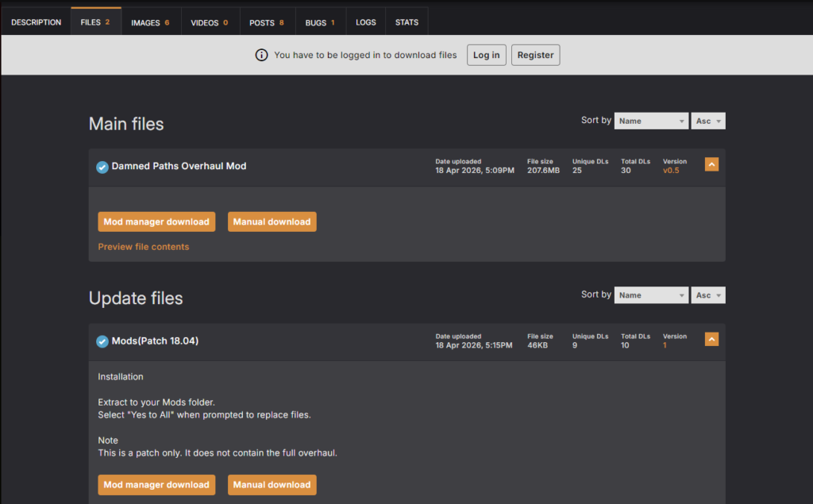Open the Images tab
813x504 pixels.
[x=150, y=22]
